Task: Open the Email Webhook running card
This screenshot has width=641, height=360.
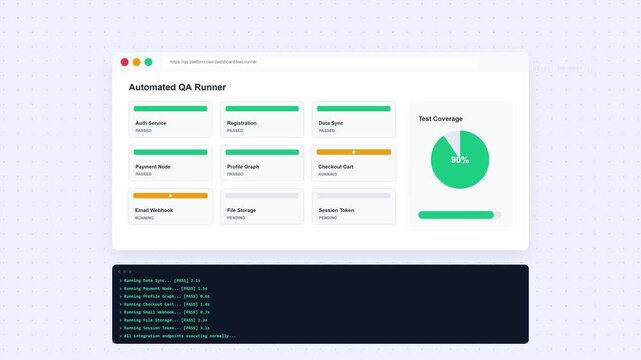Action: (x=170, y=206)
